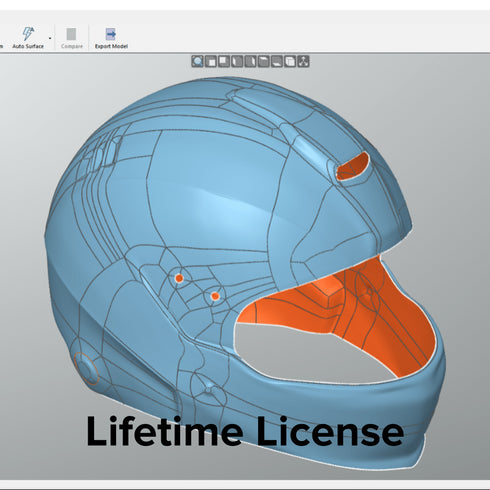The image size is (490, 490).
Task: Switch to left view cube icon
Action: pyautogui.click(x=237, y=62)
